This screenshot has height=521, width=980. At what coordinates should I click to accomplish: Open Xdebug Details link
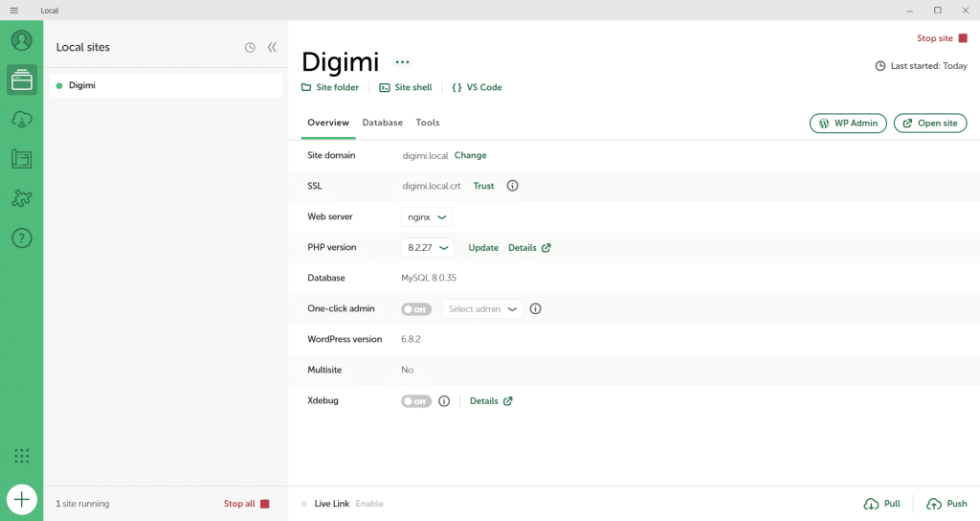pyautogui.click(x=491, y=401)
